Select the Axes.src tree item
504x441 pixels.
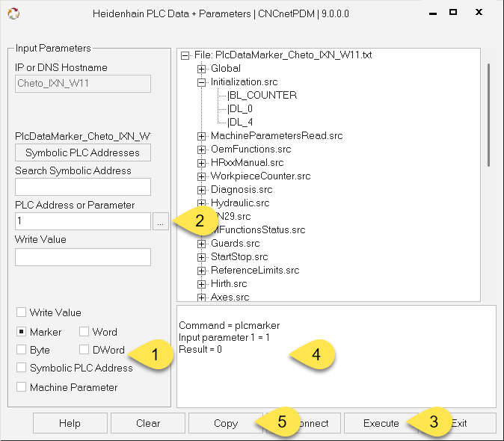(230, 297)
